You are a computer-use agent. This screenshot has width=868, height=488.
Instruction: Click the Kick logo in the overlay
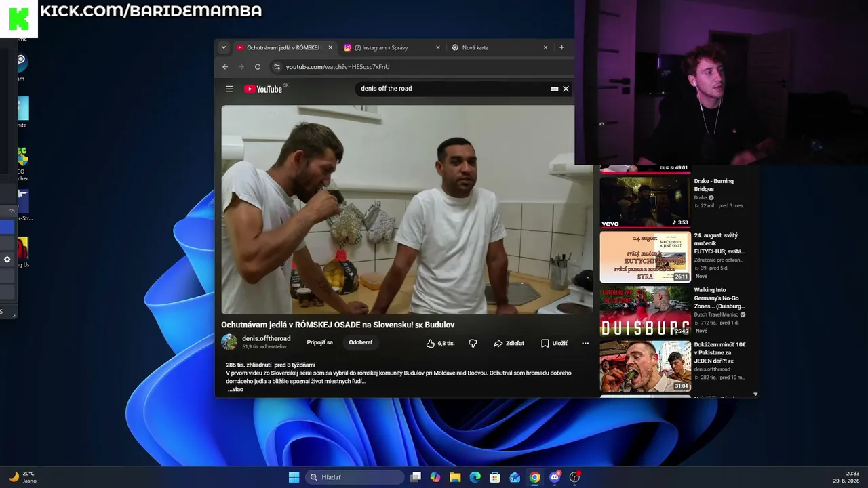(x=19, y=19)
